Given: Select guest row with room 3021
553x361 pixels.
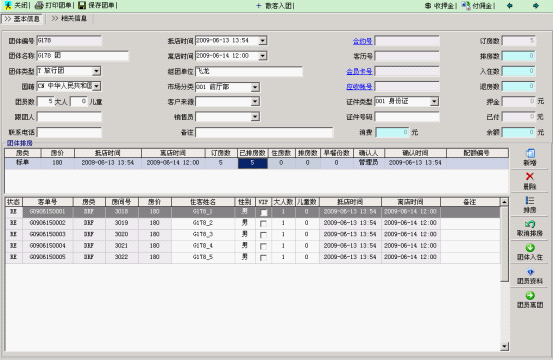Looking at the screenshot, I should 253,246.
